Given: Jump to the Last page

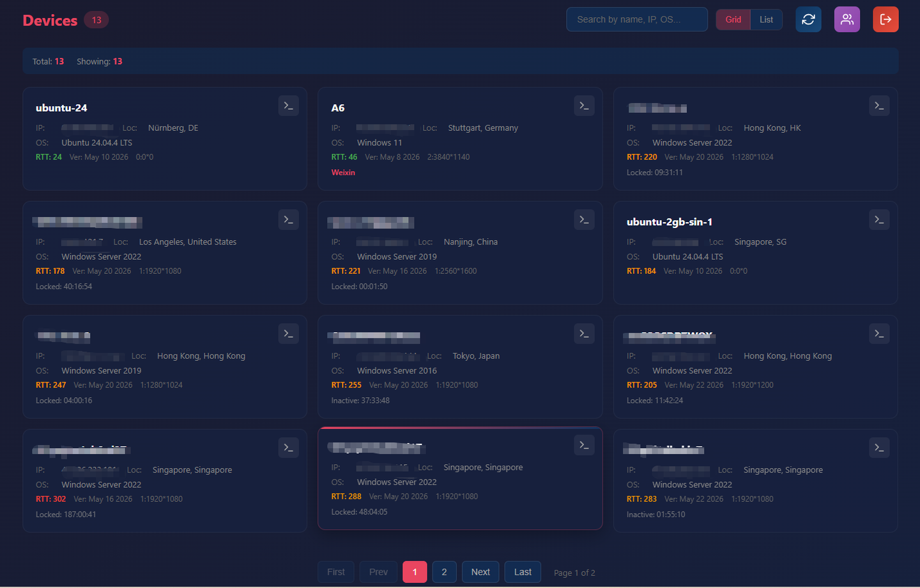Looking at the screenshot, I should (523, 572).
